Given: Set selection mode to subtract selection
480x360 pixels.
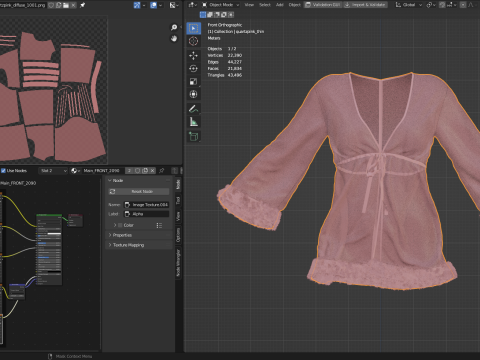Looking at the screenshot, I should coord(217,15).
